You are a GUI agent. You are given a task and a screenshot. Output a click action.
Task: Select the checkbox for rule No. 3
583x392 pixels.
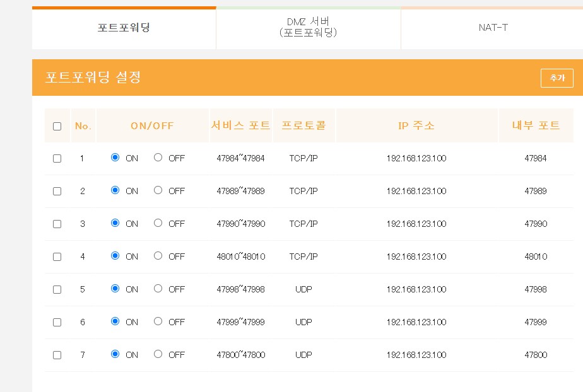pyautogui.click(x=57, y=224)
